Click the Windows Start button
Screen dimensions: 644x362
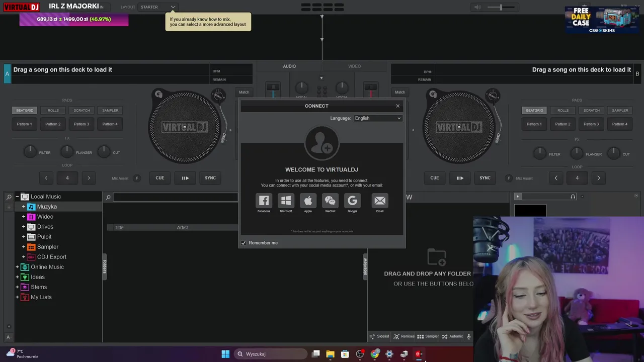(225, 354)
